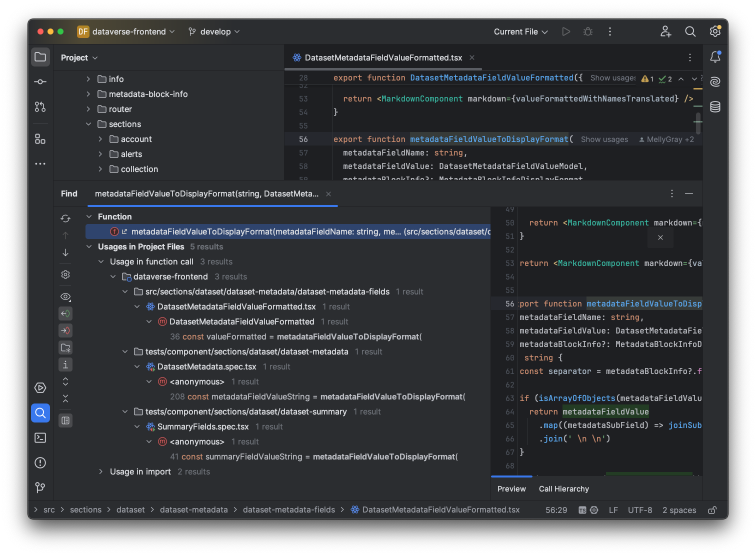The image size is (756, 556).
Task: Expand the Usage in import node
Action: tap(101, 471)
